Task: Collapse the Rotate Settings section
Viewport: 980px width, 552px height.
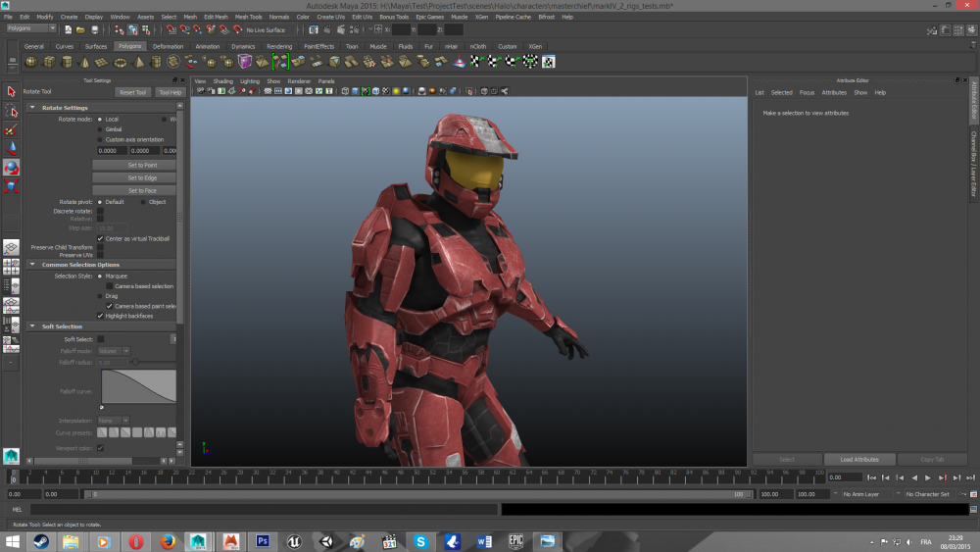Action: coord(32,108)
